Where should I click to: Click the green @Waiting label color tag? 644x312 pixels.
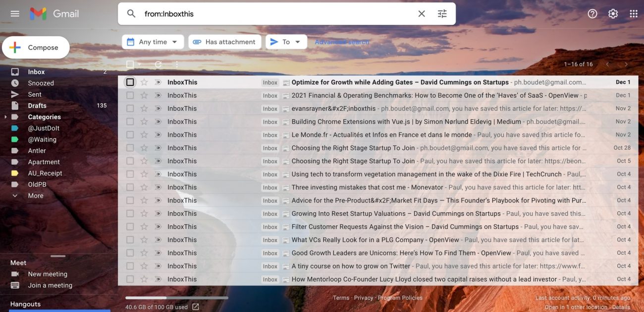15,139
